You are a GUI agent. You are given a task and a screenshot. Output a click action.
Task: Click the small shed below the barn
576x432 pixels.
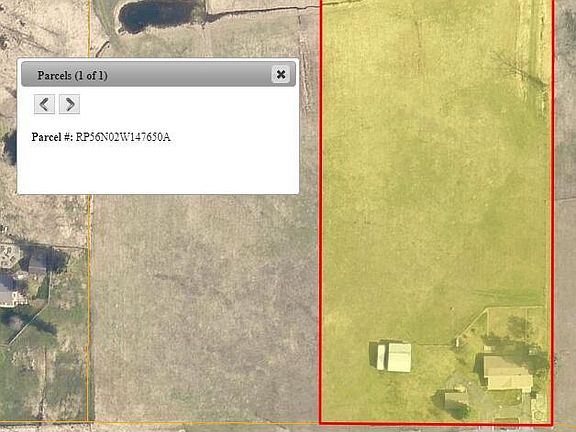(x=456, y=400)
